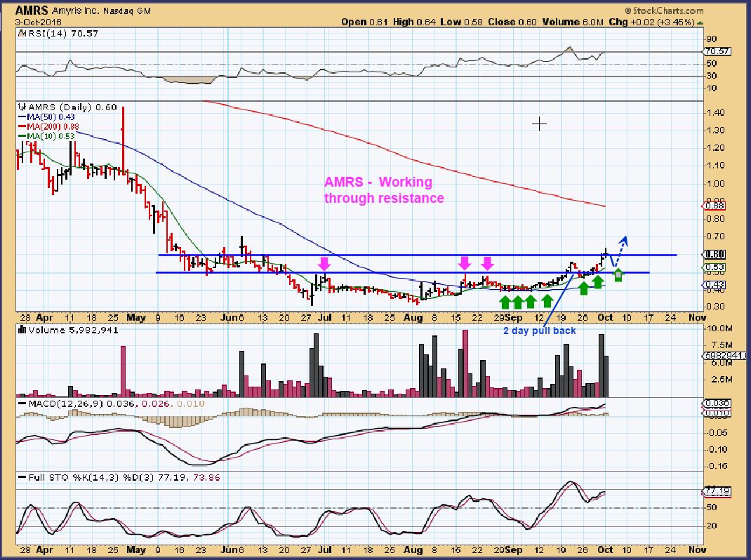Click the 'Amyris Inc. Nasdaq GM' company name
The image size is (751, 560).
[101, 11]
